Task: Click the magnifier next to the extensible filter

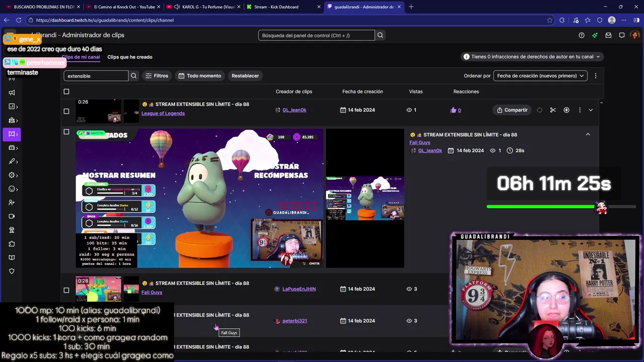Action: [134, 76]
